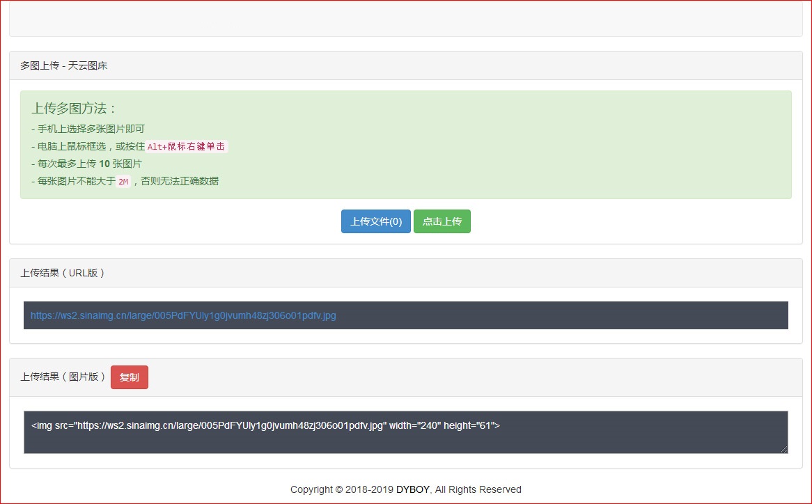Click the 2M size limit code tag
Screen dimensions: 812x504
[x=123, y=182]
